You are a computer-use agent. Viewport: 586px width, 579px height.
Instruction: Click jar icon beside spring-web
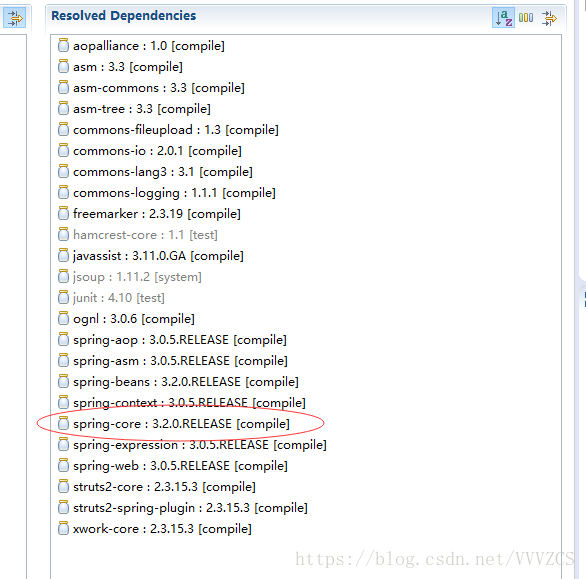click(64, 465)
